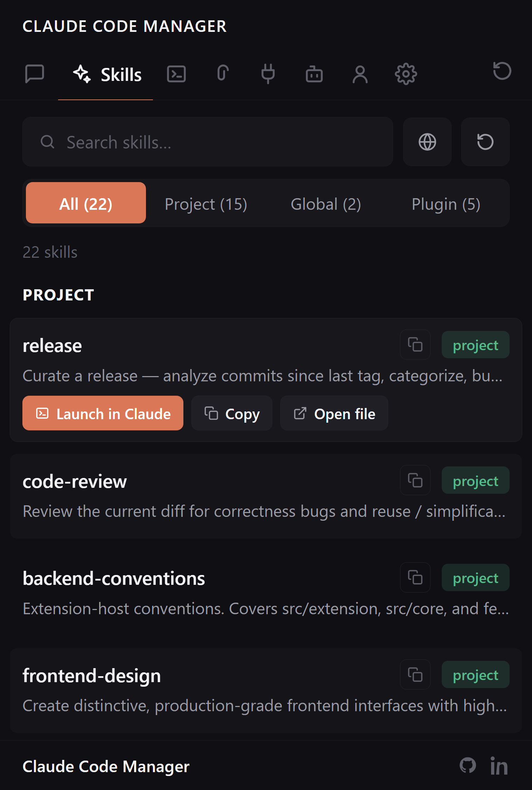This screenshot has width=532, height=790.
Task: Click the project badge on release card
Action: [475, 345]
